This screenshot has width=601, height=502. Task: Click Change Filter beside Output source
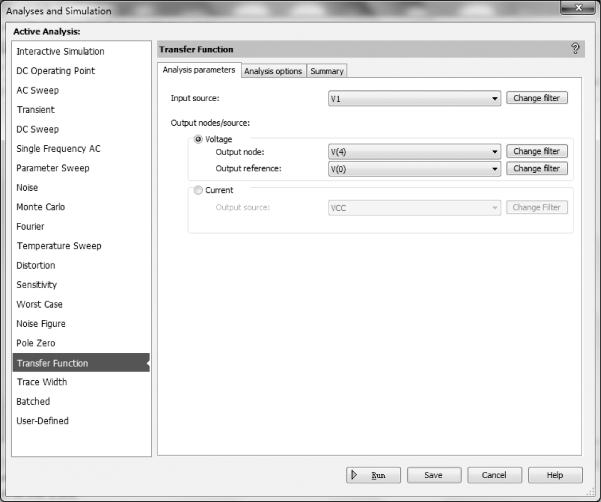(x=537, y=207)
